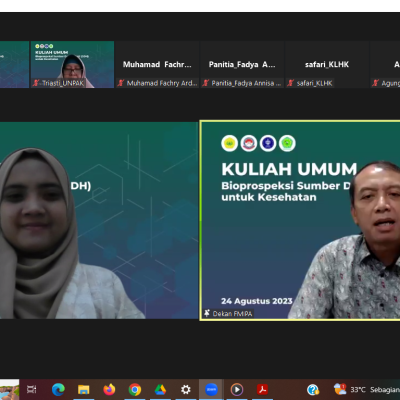Click the Dekan FMIPA speaker video
This screenshot has height=400, width=400.
pyautogui.click(x=300, y=220)
